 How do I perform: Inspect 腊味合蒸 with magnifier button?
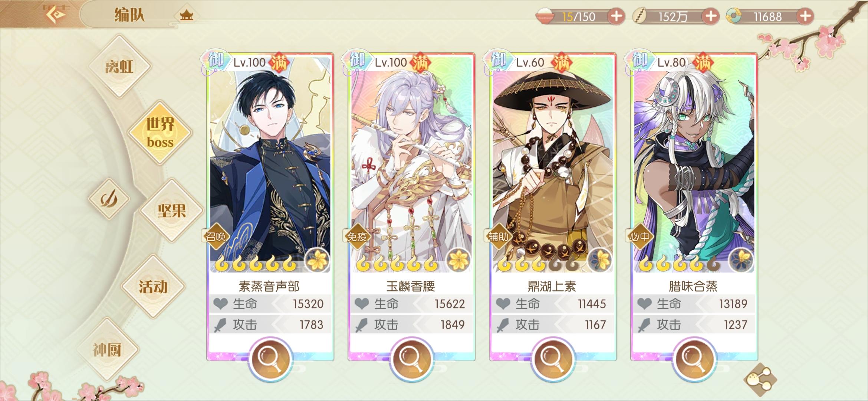pyautogui.click(x=694, y=359)
